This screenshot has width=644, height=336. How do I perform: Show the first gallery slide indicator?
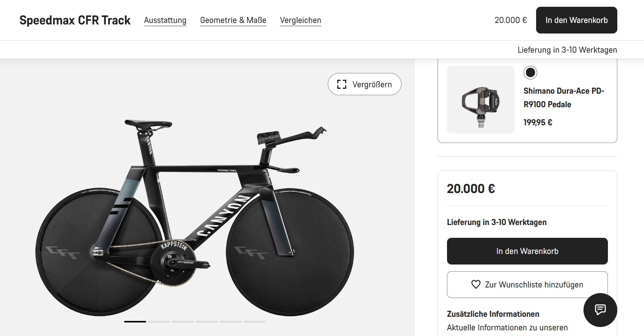pos(135,322)
